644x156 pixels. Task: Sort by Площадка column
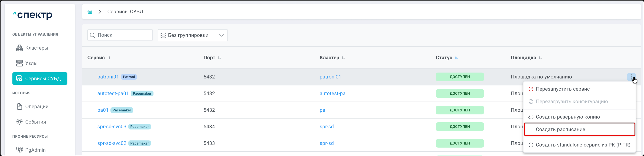tap(540, 58)
